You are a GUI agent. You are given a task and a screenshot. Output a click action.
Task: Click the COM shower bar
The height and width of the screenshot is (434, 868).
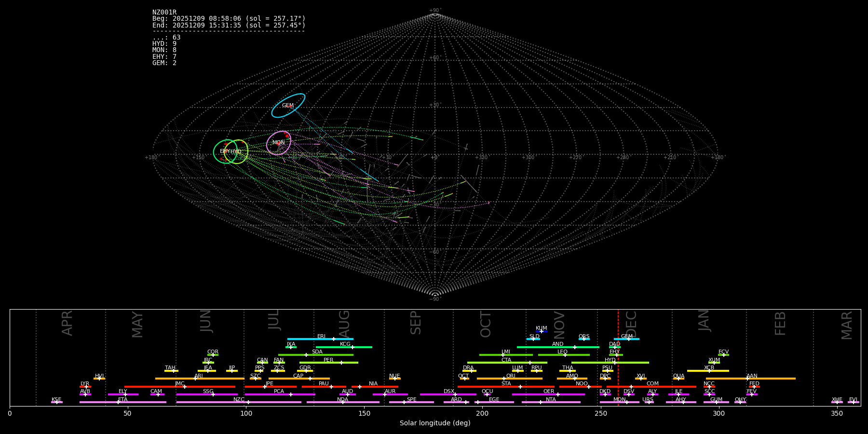tap(652, 387)
